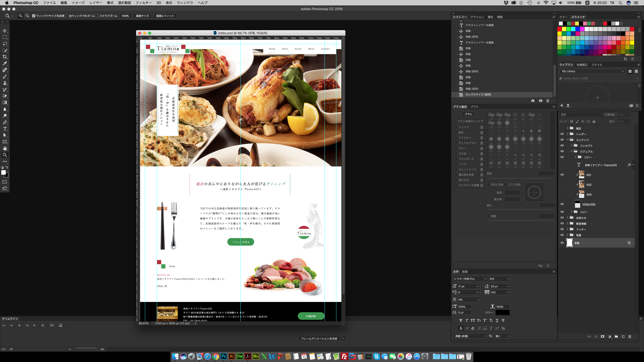Select the Hand tool
The width and height of the screenshot is (644, 362).
click(x=5, y=148)
